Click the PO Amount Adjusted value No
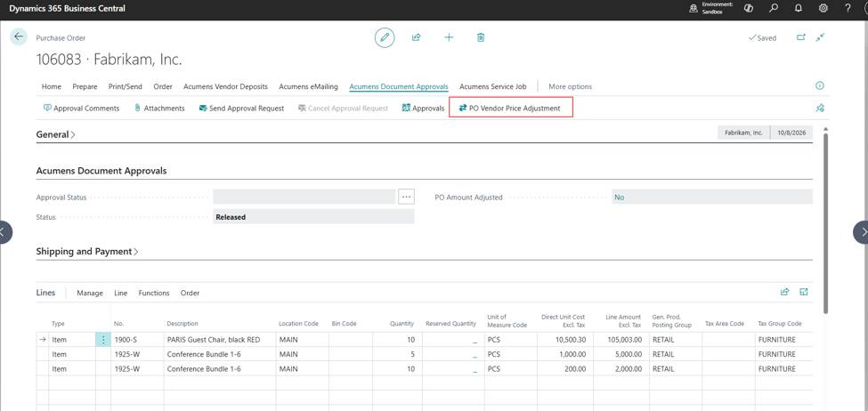The height and width of the screenshot is (411, 868). [x=712, y=197]
